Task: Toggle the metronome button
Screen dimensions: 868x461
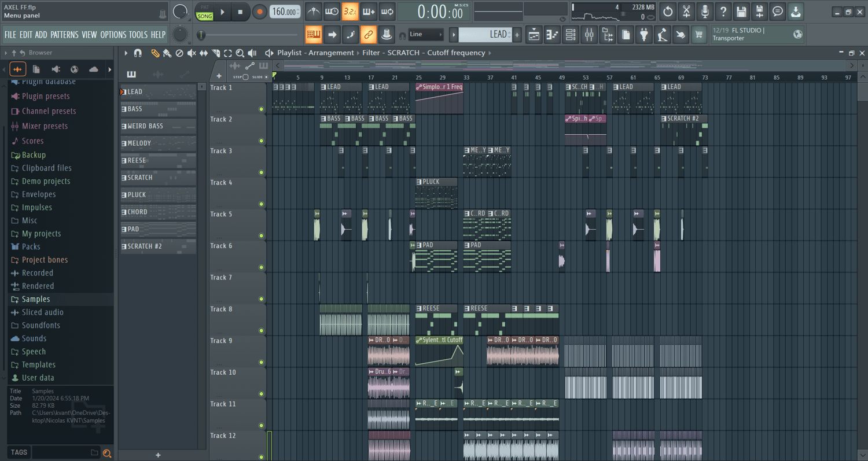Action: click(313, 11)
